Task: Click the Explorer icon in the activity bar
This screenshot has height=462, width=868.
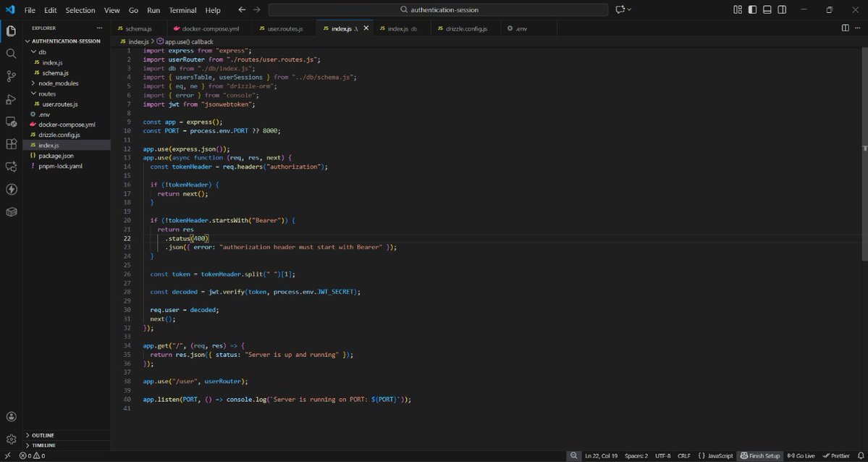Action: click(x=11, y=32)
